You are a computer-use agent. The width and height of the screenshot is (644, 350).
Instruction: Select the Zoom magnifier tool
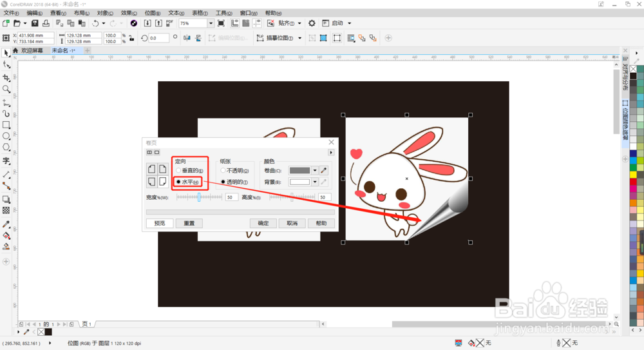[6, 89]
